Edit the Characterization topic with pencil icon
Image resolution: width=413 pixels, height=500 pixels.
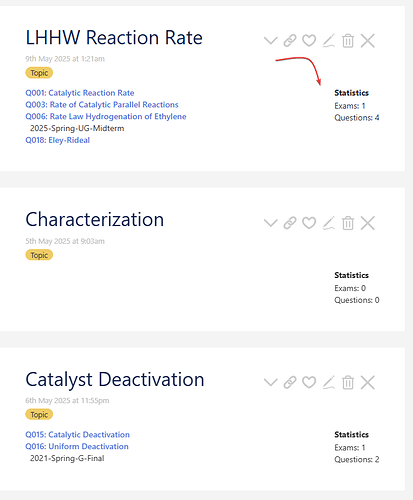[329, 223]
